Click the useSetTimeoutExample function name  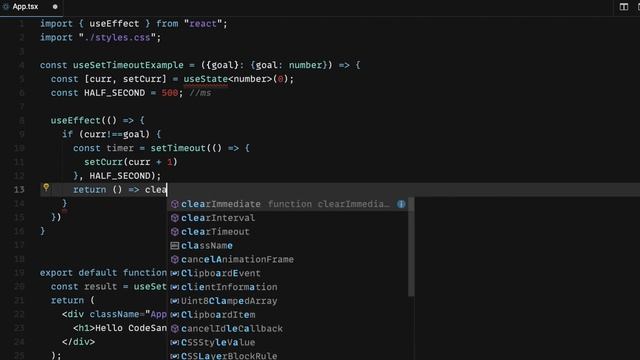click(x=128, y=65)
